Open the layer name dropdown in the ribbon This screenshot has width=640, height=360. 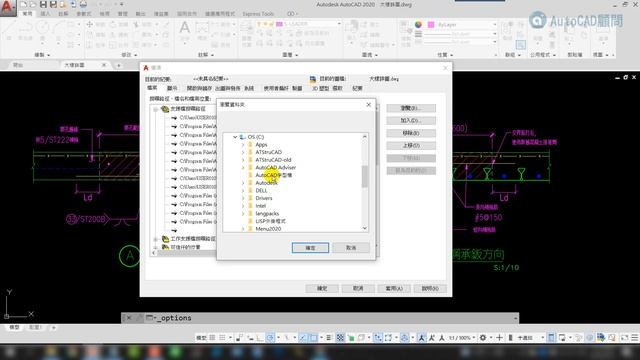[x=339, y=24]
